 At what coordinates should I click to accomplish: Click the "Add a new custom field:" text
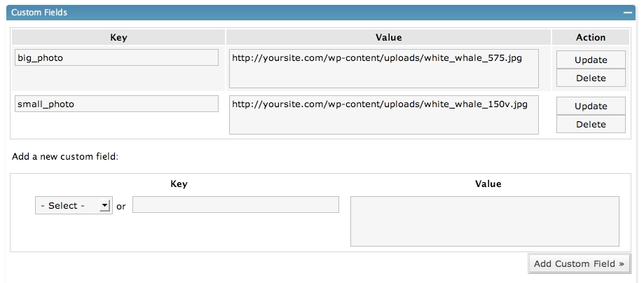[65, 156]
